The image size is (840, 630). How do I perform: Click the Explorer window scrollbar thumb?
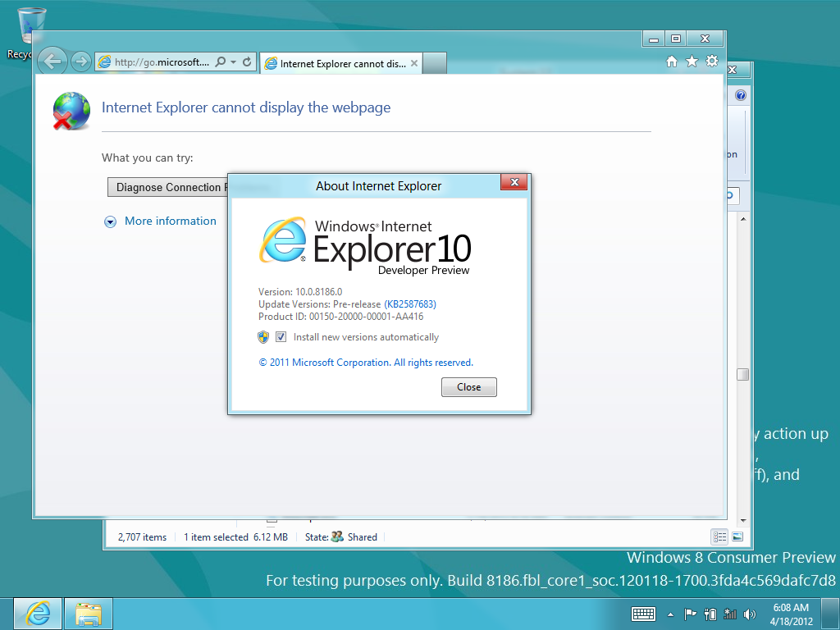click(743, 374)
